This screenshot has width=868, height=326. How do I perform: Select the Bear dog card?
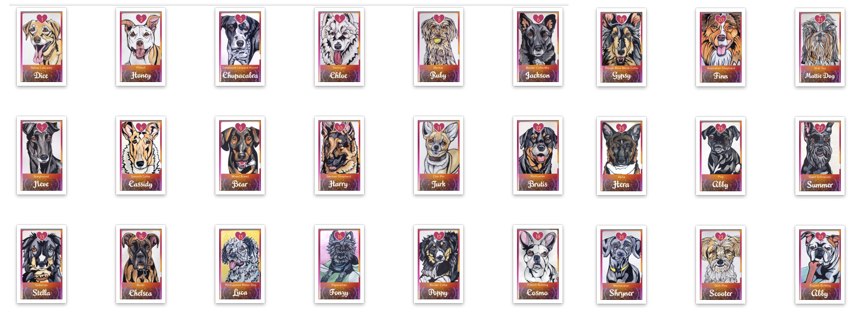tap(240, 155)
